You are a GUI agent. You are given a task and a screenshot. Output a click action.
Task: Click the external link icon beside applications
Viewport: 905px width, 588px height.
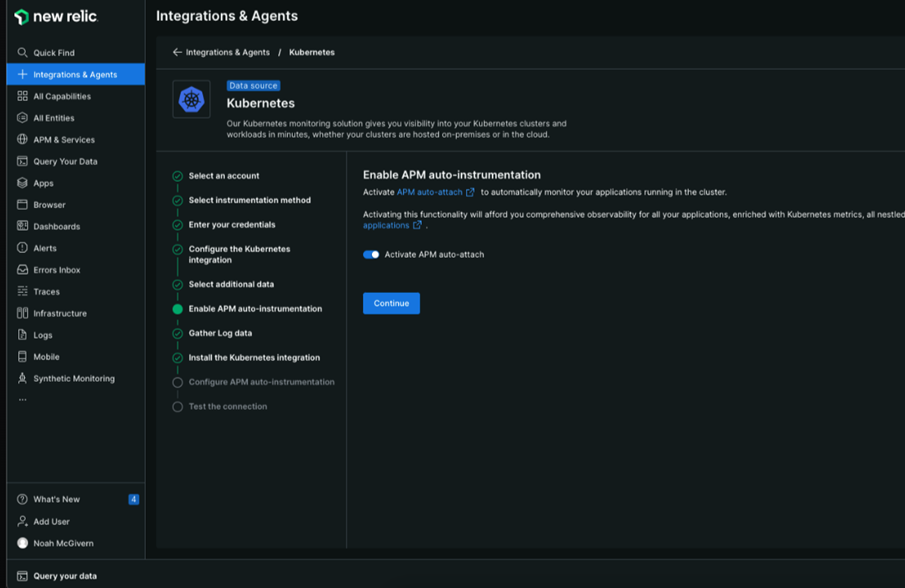(x=417, y=225)
